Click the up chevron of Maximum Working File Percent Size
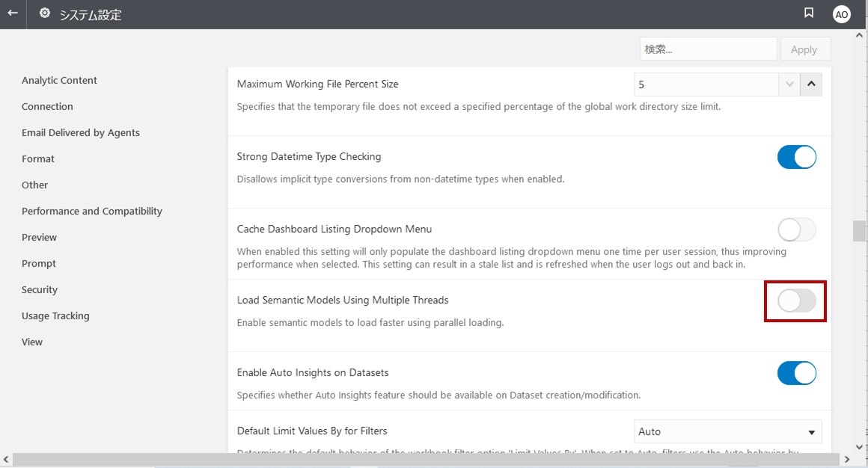This screenshot has height=468, width=868. [811, 85]
